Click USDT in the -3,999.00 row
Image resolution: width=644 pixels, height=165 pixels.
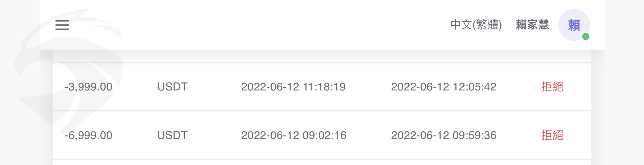coord(172,87)
